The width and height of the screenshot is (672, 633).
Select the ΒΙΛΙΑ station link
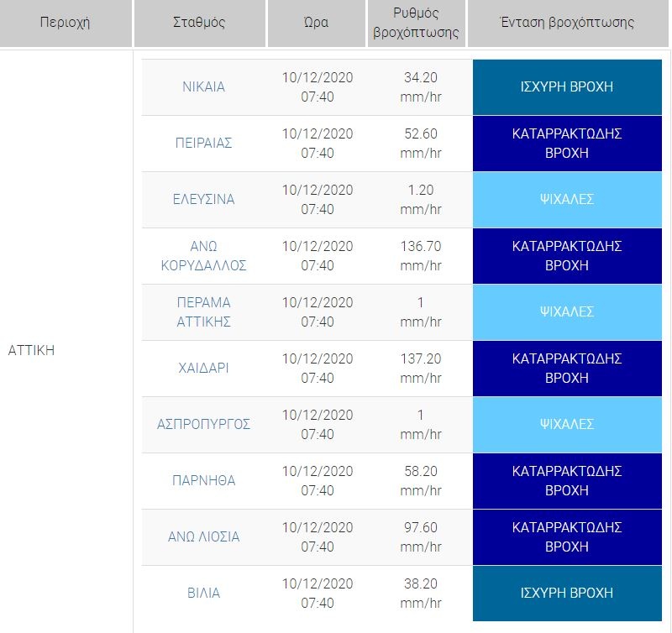(203, 593)
